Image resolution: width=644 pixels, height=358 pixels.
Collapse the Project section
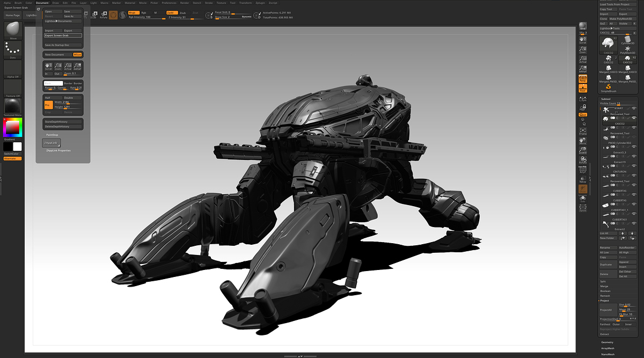[x=604, y=301]
